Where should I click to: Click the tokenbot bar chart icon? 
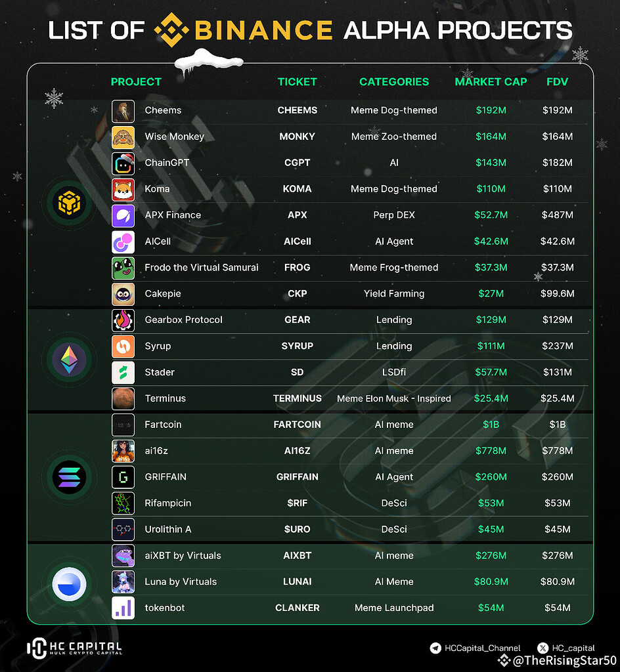pos(123,608)
